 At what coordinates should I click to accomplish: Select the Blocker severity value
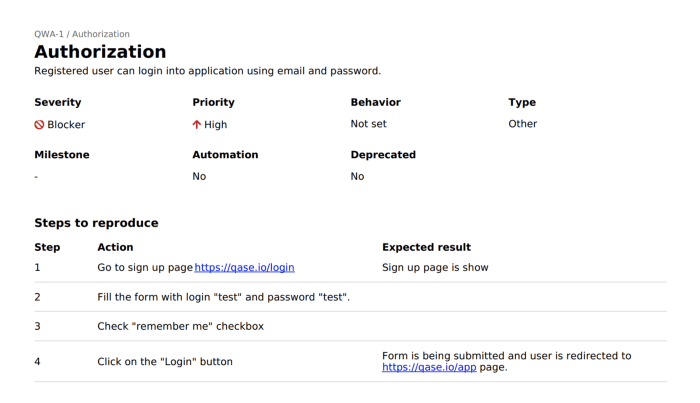tap(66, 125)
